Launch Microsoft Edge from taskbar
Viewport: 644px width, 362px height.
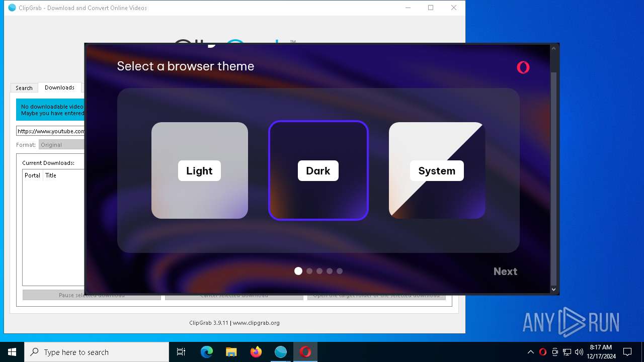click(x=207, y=352)
